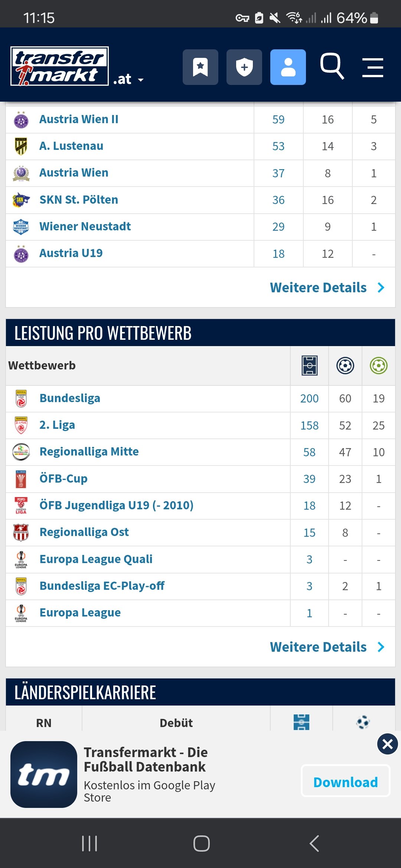Tap the Download button

point(346,782)
